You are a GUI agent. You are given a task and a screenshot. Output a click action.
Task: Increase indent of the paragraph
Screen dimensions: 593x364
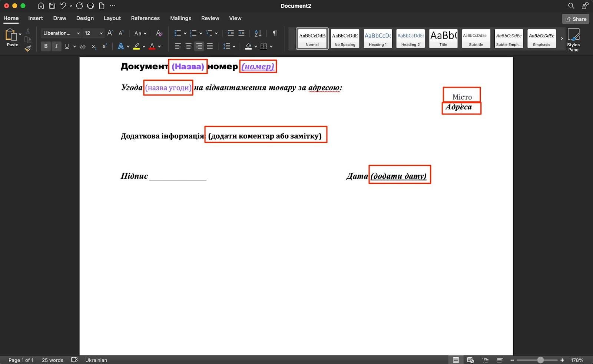tap(241, 33)
